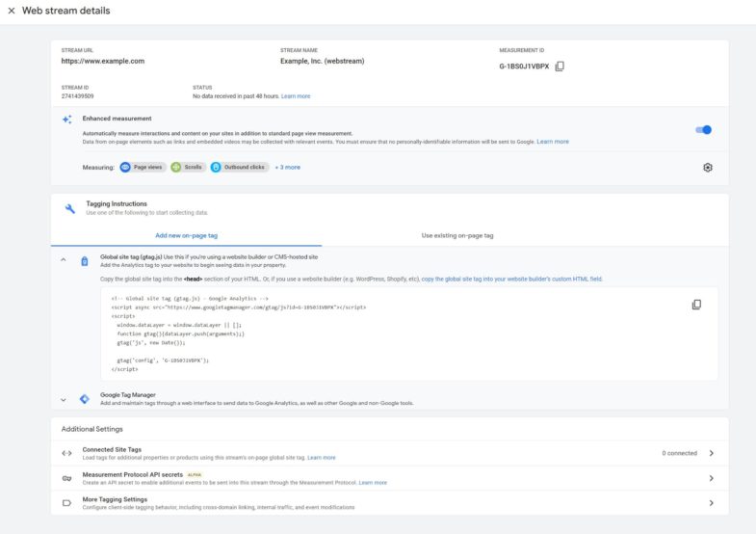This screenshot has width=756, height=534.
Task: Open Measurement Protocol Learn more link
Action: pyautogui.click(x=373, y=482)
